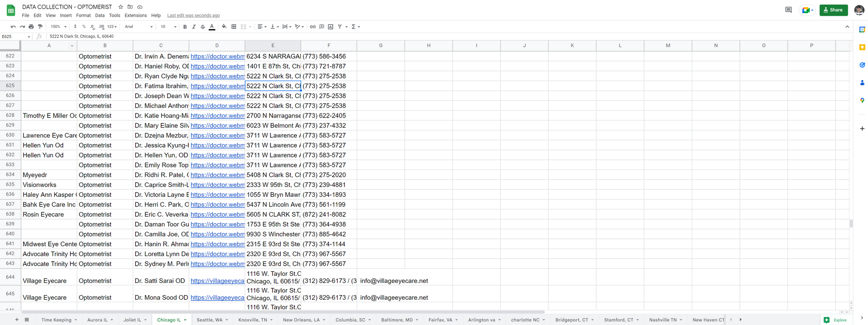Toggle Strikethrough formatting
The height and width of the screenshot is (325, 868).
coord(203,27)
